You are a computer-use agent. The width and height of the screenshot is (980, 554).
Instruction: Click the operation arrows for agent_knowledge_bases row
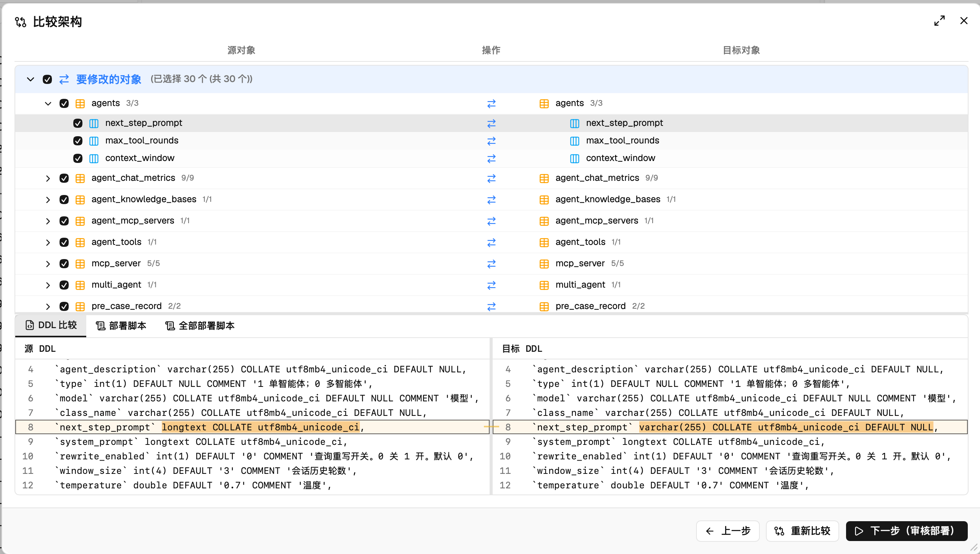[x=491, y=200]
